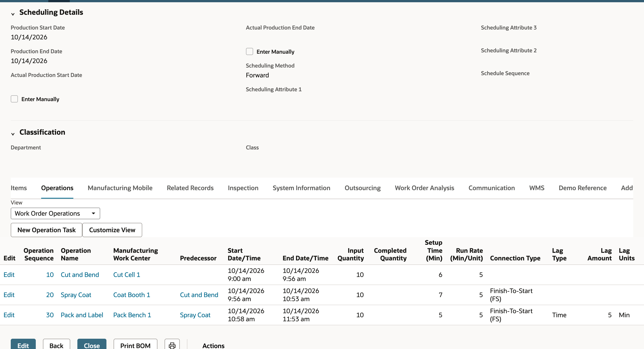Click Edit link for Cut and Bend row
Image resolution: width=644 pixels, height=349 pixels.
pyautogui.click(x=9, y=275)
